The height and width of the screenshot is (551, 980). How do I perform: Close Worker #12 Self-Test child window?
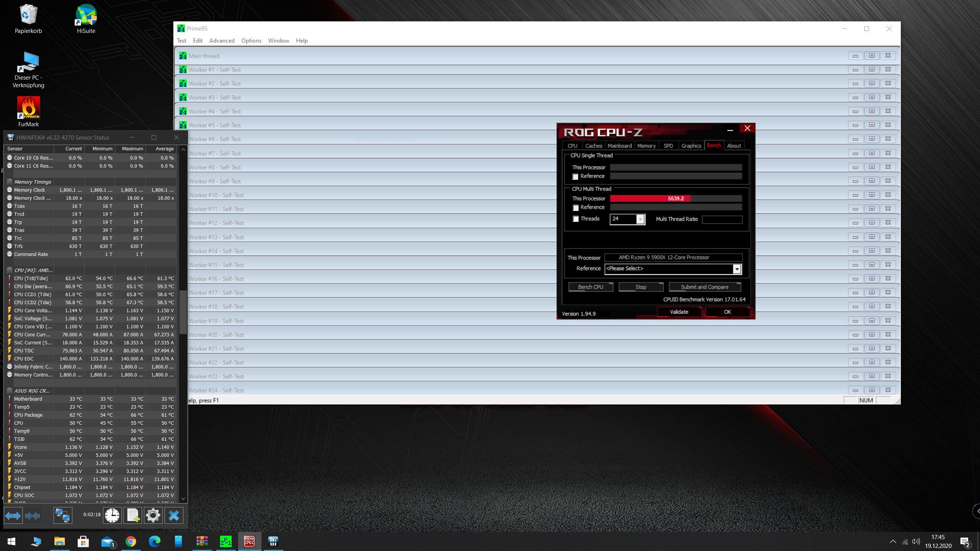(x=888, y=222)
